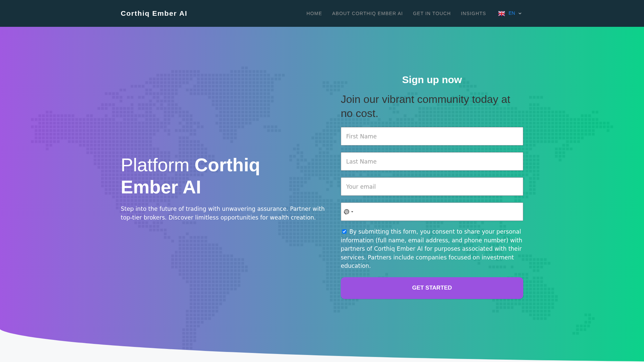Open the Get In Touch page
Image resolution: width=644 pixels, height=362 pixels.
pos(432,13)
